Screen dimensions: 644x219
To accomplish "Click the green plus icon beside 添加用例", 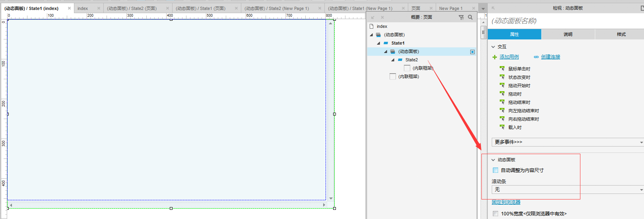I will (495, 57).
